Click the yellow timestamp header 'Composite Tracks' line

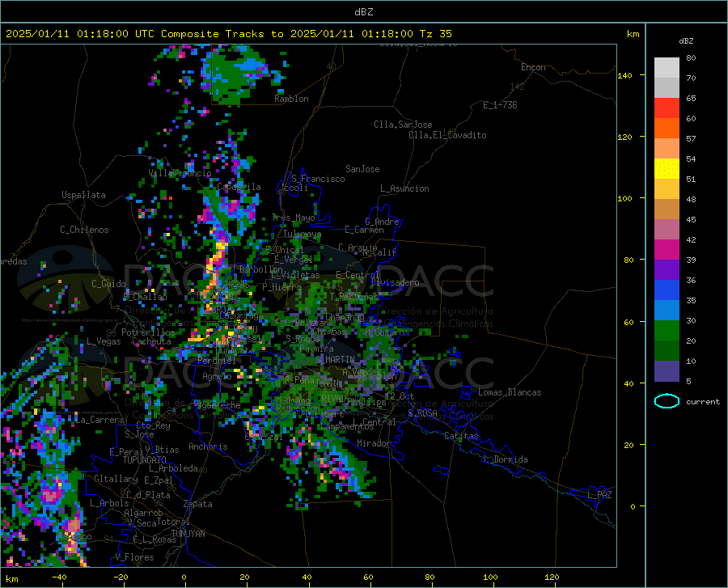(228, 34)
